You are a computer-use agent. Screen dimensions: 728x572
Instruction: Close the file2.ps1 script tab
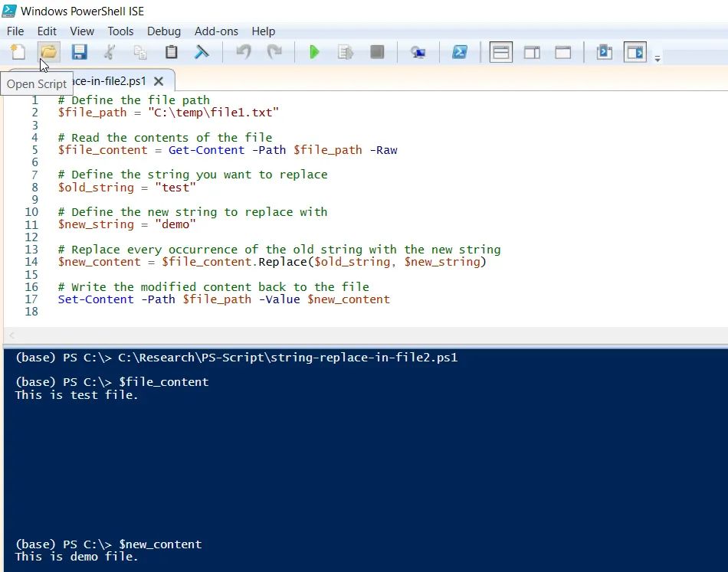pyautogui.click(x=159, y=81)
